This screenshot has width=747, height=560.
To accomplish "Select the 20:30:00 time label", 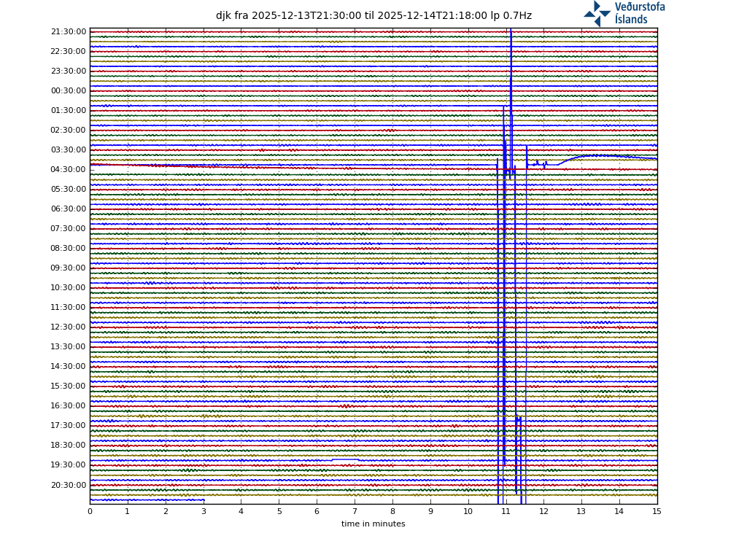I will 69,485.
